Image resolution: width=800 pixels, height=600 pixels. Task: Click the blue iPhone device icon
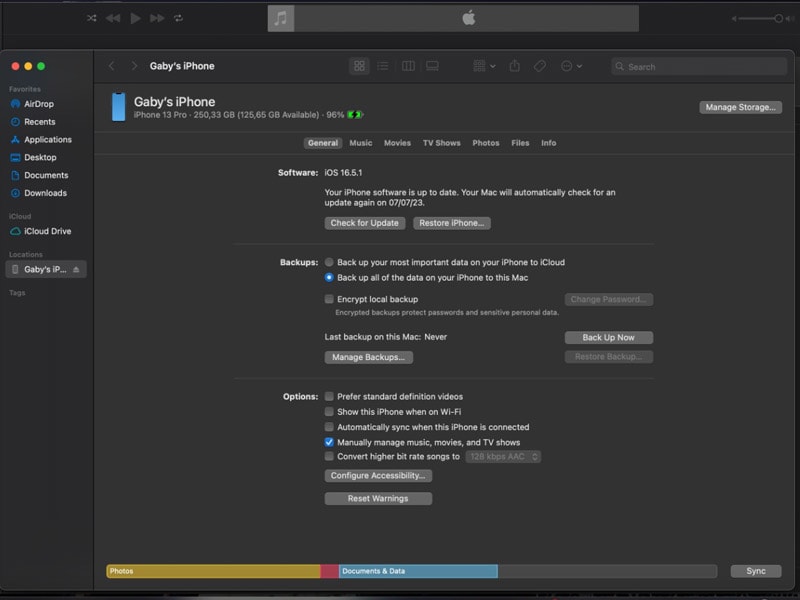tap(118, 107)
